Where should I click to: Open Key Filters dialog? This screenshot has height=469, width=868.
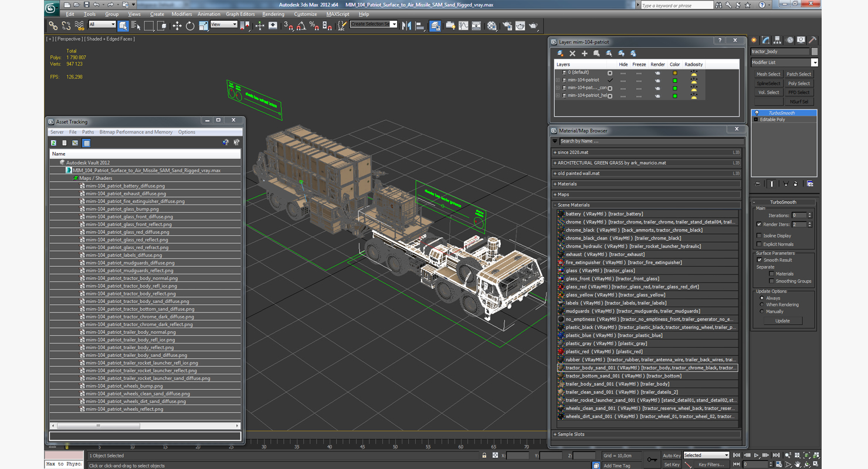coord(711,464)
